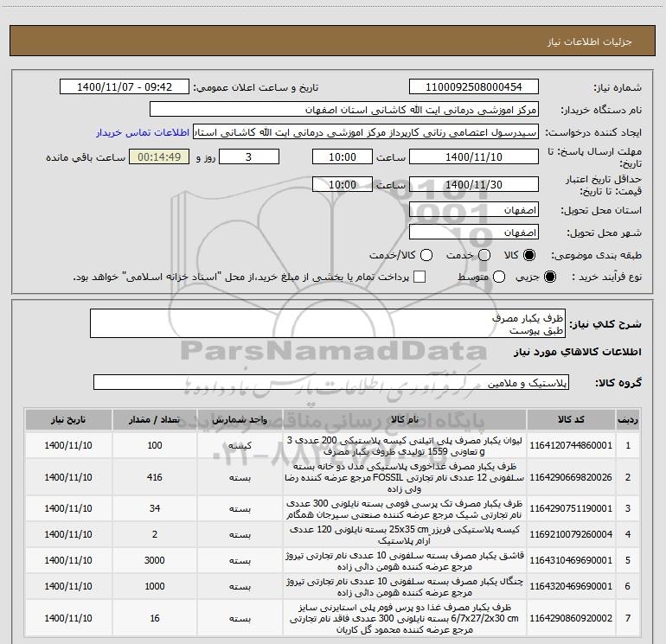Click the quantity cell 416
The image size is (666, 644).
155,477
